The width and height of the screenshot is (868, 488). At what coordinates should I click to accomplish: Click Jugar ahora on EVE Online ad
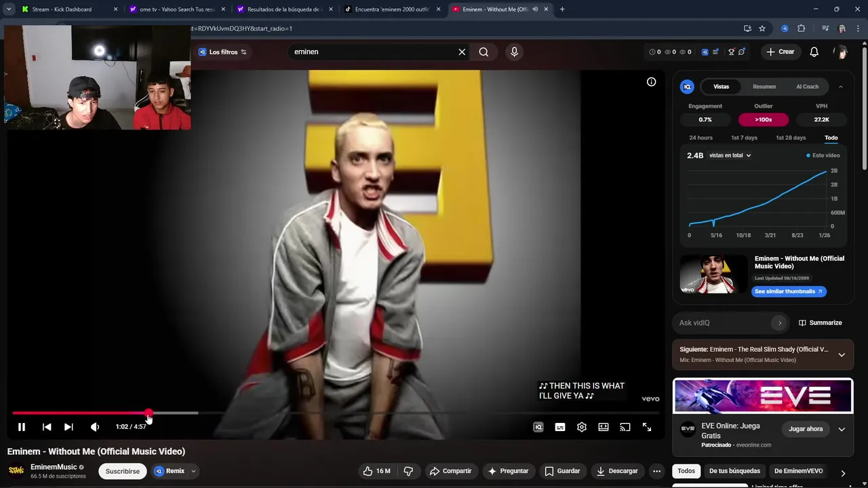pos(806,429)
